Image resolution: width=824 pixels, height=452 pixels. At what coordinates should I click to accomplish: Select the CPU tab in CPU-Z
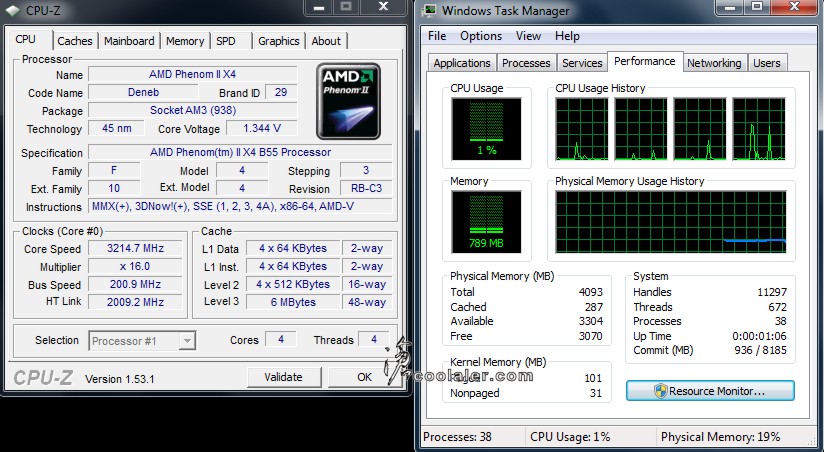coord(26,39)
